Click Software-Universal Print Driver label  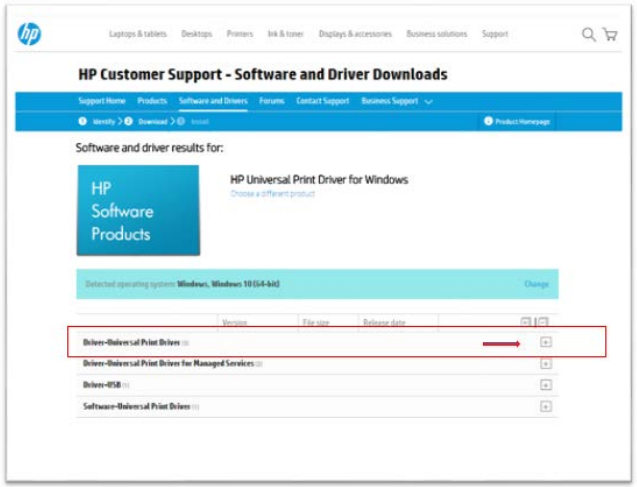pos(136,406)
